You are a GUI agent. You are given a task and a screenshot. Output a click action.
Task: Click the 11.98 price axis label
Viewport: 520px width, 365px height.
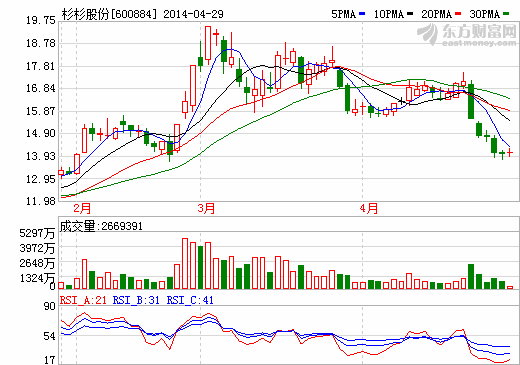pos(41,201)
